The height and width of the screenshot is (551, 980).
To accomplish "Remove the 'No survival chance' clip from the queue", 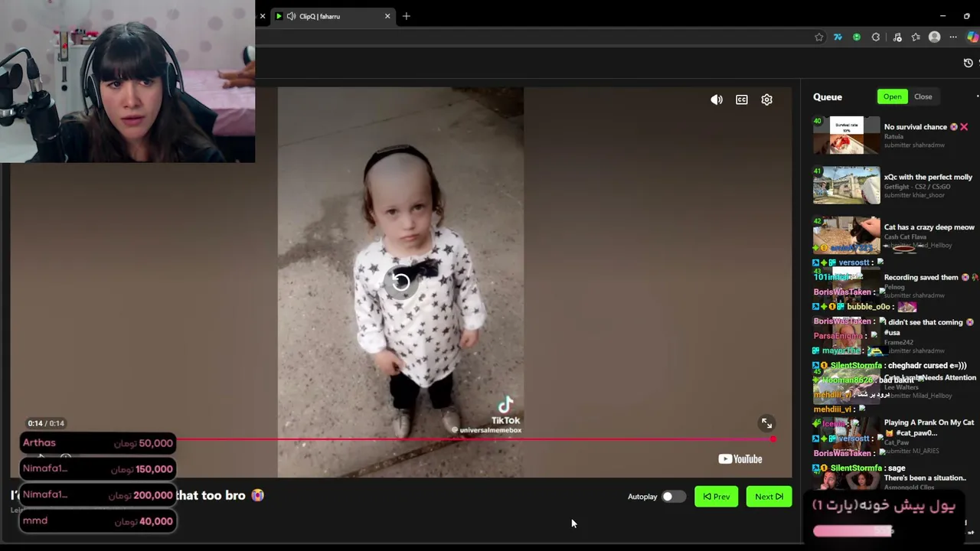I will coord(964,127).
